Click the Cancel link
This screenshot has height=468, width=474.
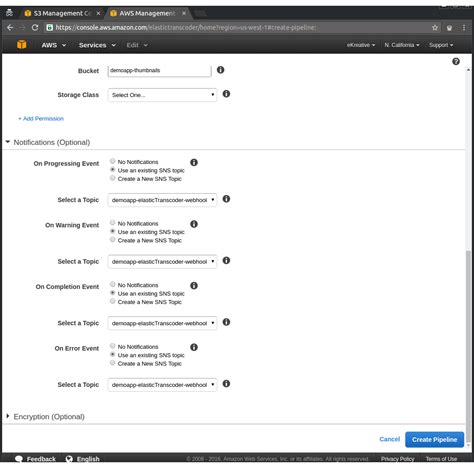(x=389, y=439)
